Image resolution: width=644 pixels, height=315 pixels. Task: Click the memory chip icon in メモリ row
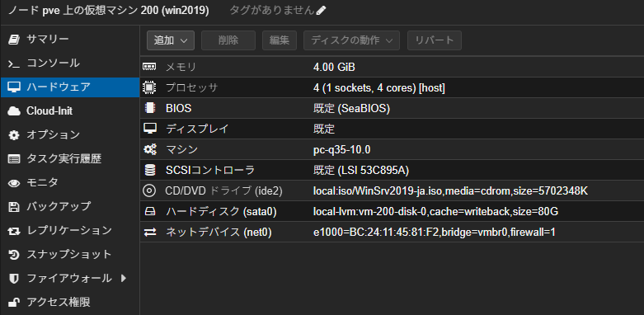click(149, 67)
